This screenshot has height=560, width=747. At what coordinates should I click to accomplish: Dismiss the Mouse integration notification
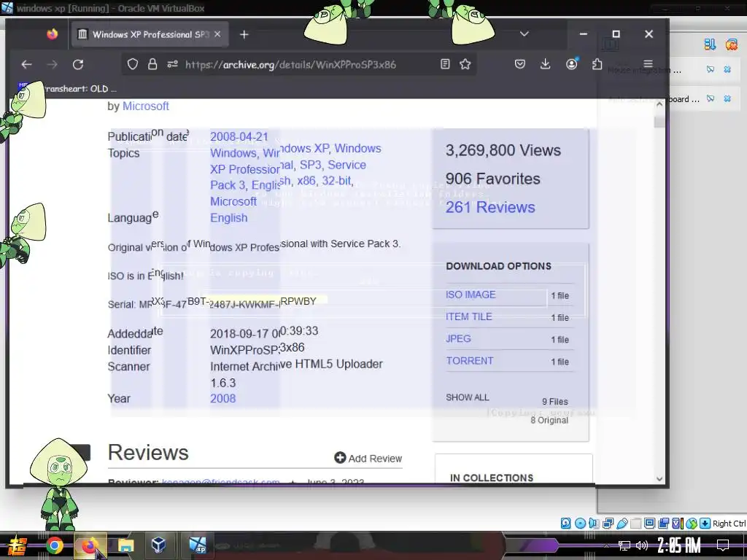(x=727, y=69)
